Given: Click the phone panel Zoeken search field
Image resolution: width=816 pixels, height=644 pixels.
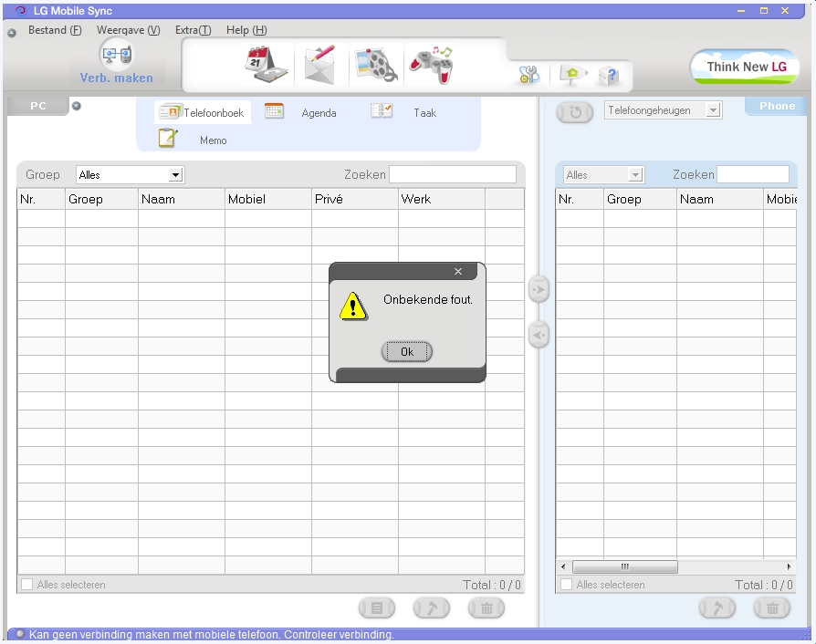Looking at the screenshot, I should (753, 174).
